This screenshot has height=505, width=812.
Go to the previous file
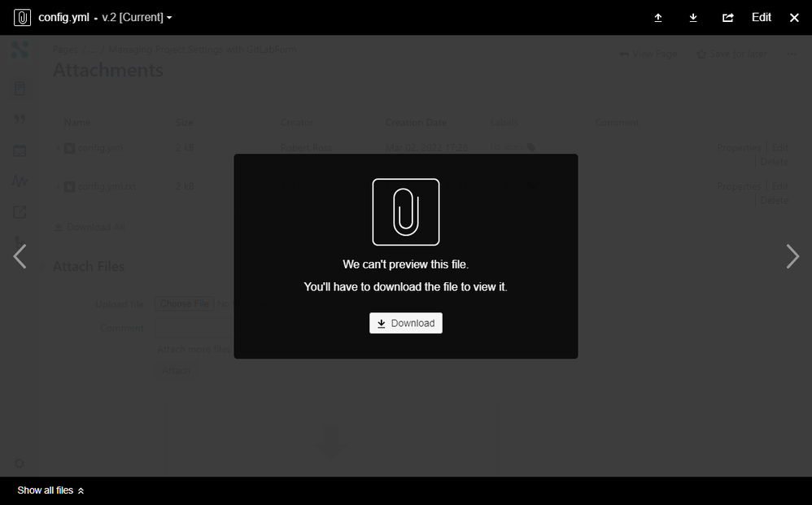[20, 256]
